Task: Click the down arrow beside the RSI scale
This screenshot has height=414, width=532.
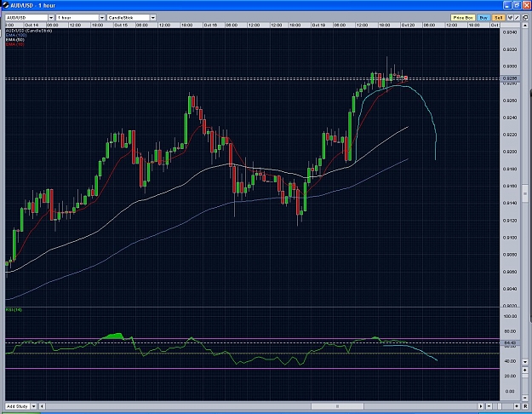Action: pyautogui.click(x=525, y=362)
